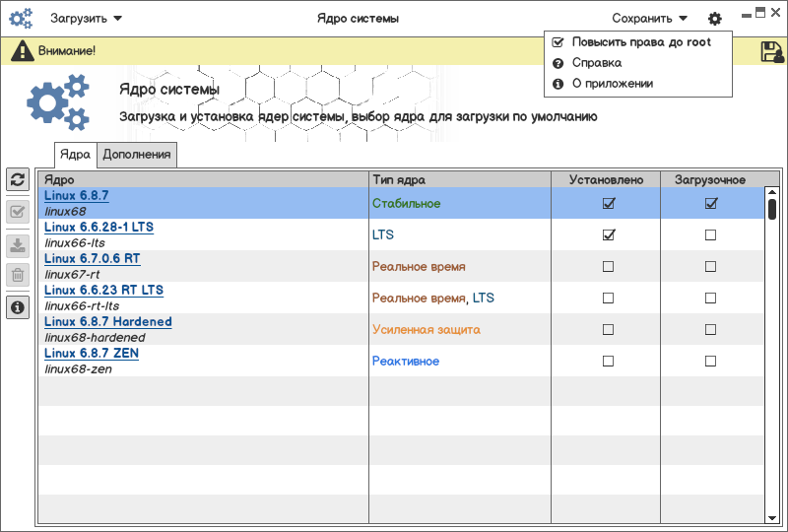Choose О приложении from the menu
This screenshot has height=532, width=788.
click(612, 84)
